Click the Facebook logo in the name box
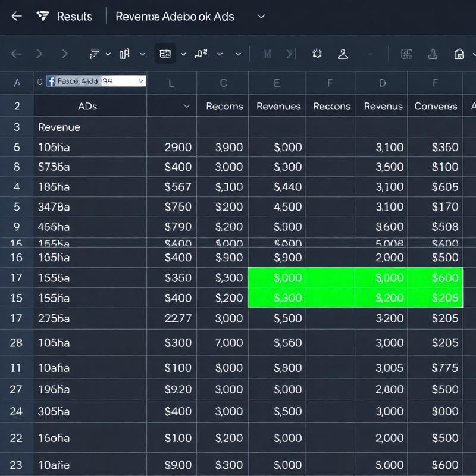 (x=51, y=81)
